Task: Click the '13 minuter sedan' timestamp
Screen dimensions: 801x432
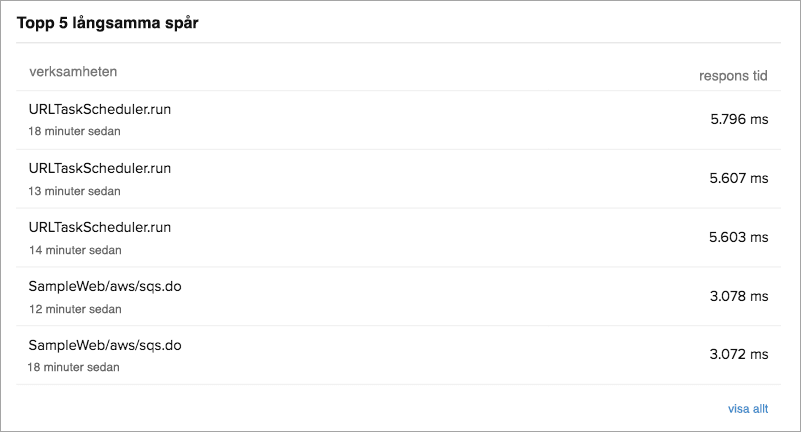Action: click(74, 190)
